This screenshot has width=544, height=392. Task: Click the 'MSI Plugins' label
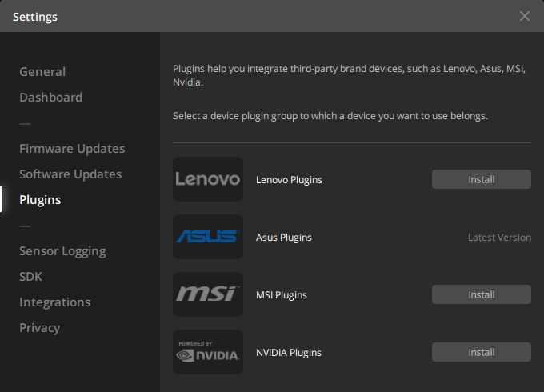tap(282, 295)
